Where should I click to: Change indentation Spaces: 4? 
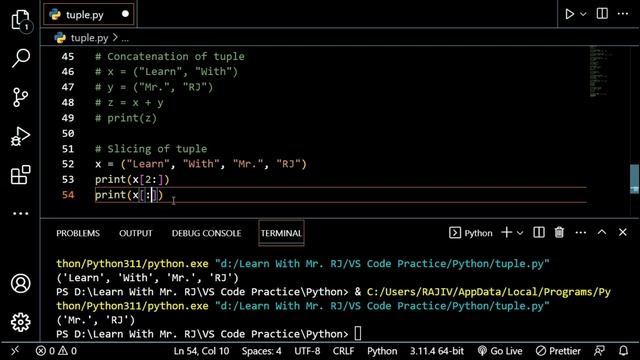point(261,351)
